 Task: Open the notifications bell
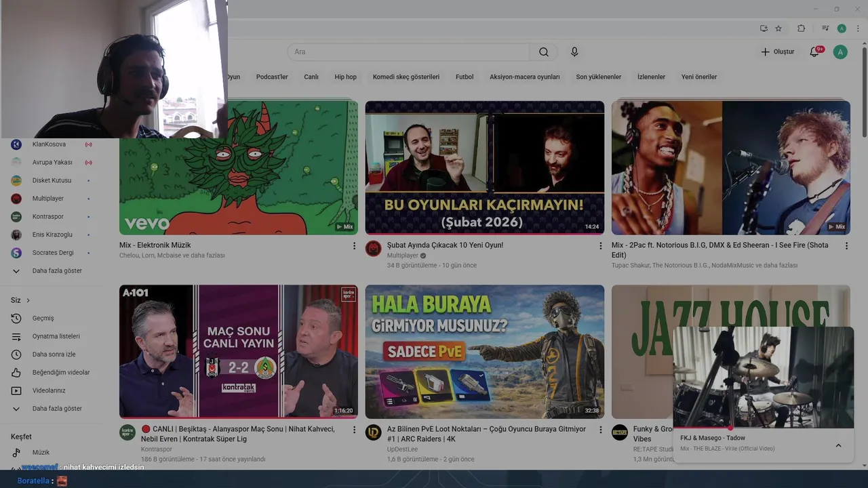(x=815, y=52)
